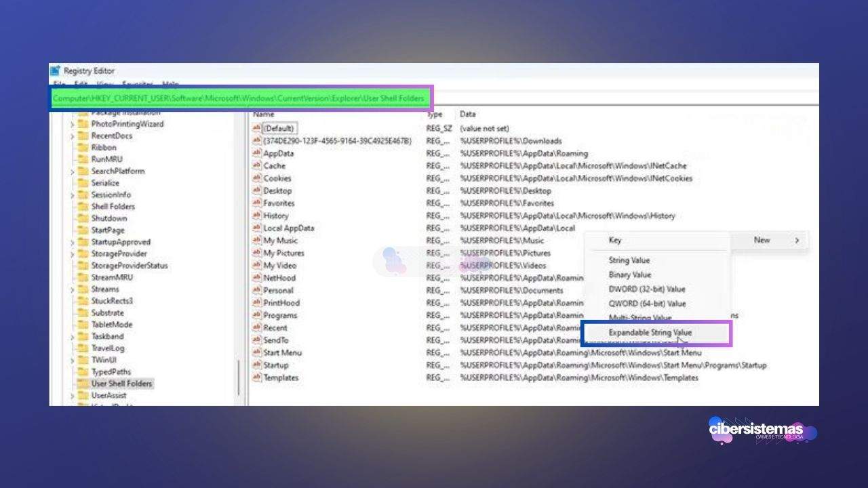Image resolution: width=868 pixels, height=488 pixels.
Task: Click the string icon beside My Pictures
Action: 256,253
